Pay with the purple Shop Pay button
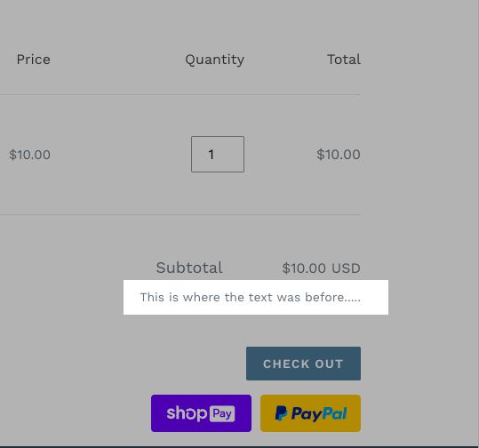 pos(202,413)
